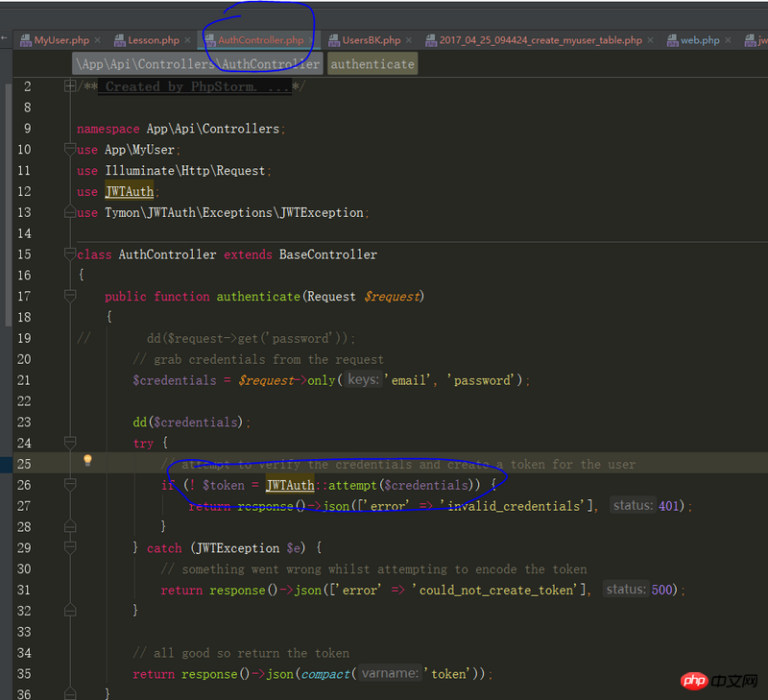The width and height of the screenshot is (768, 700).
Task: Click the fold end marker on line 32
Action: (70, 611)
